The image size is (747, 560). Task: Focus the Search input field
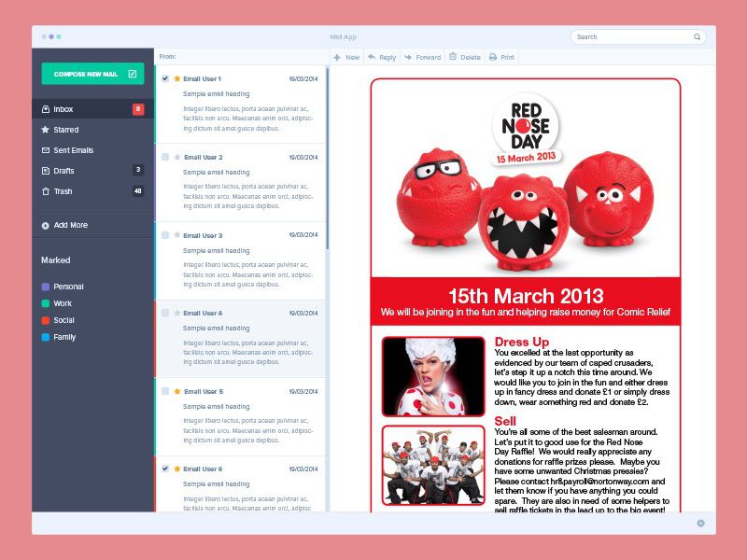[639, 36]
